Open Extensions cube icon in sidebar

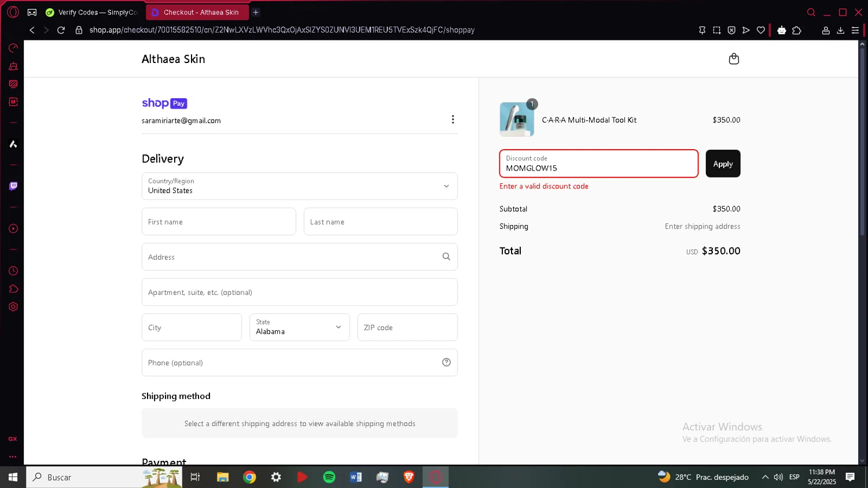point(13,289)
